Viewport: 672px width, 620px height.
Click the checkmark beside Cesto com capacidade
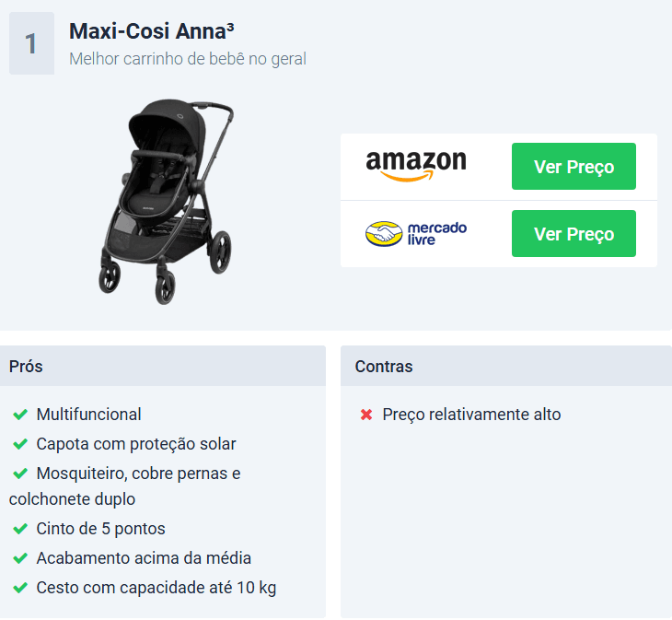pyautogui.click(x=20, y=588)
